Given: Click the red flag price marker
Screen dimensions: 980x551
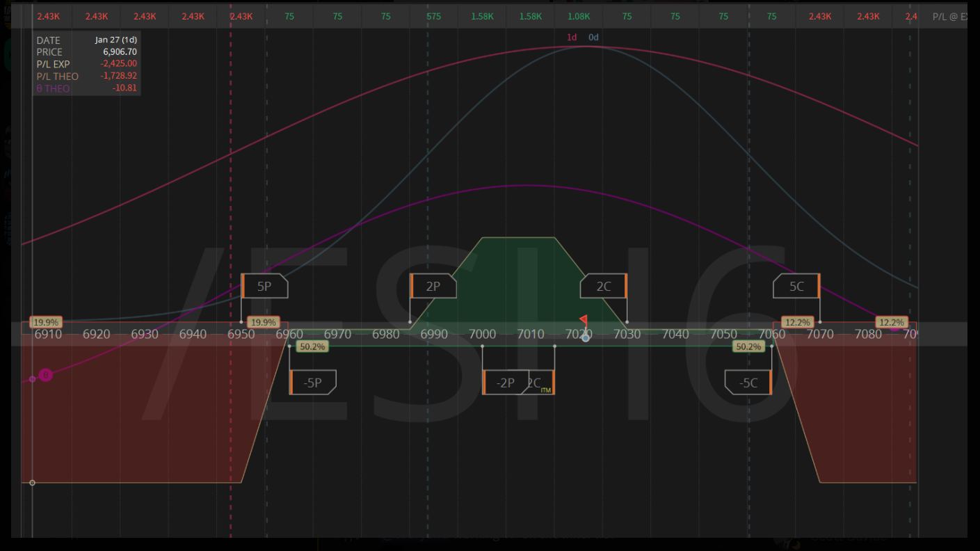Looking at the screenshot, I should (584, 320).
